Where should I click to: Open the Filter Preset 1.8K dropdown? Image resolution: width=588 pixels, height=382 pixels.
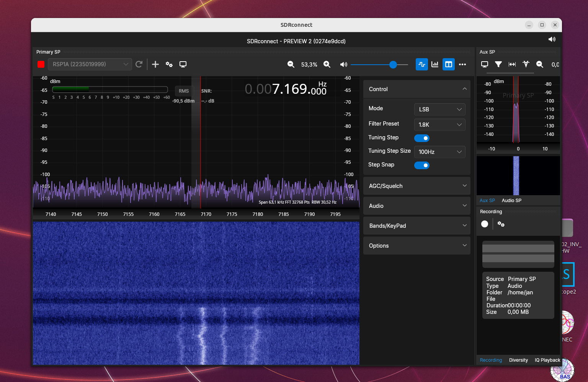tap(440, 125)
